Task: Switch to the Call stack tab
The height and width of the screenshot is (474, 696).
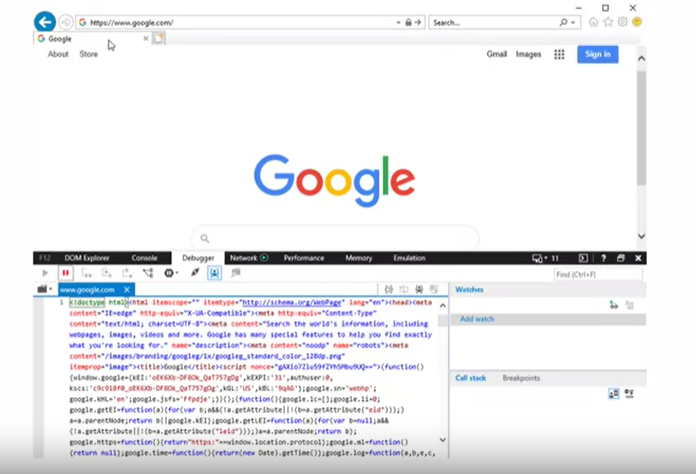Action: (x=471, y=378)
